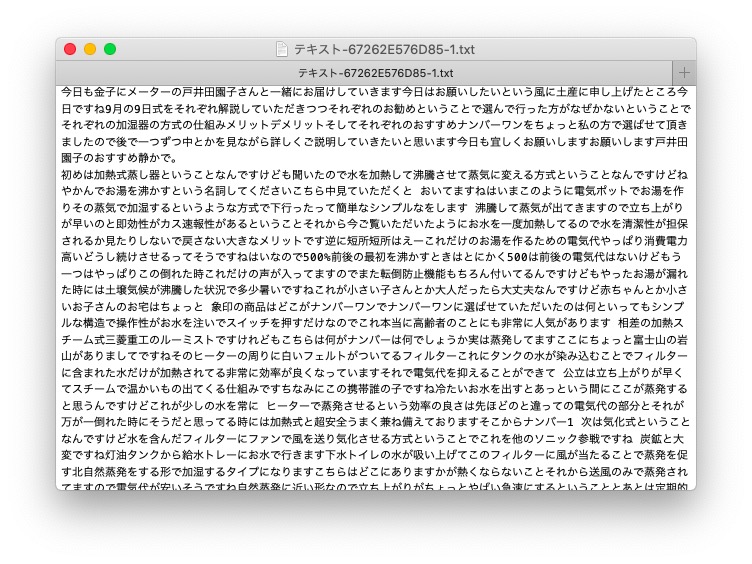Click the line starting てスチームで温かいもの

point(375,389)
